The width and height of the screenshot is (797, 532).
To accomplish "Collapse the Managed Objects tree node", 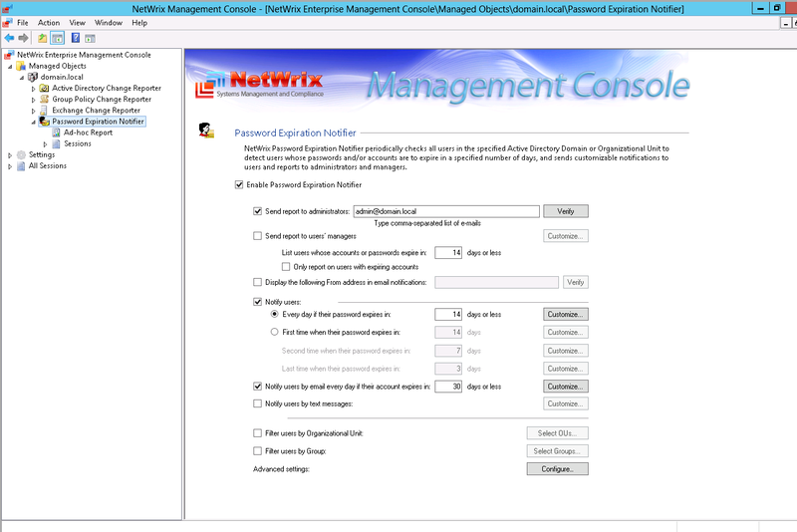I will (x=10, y=67).
